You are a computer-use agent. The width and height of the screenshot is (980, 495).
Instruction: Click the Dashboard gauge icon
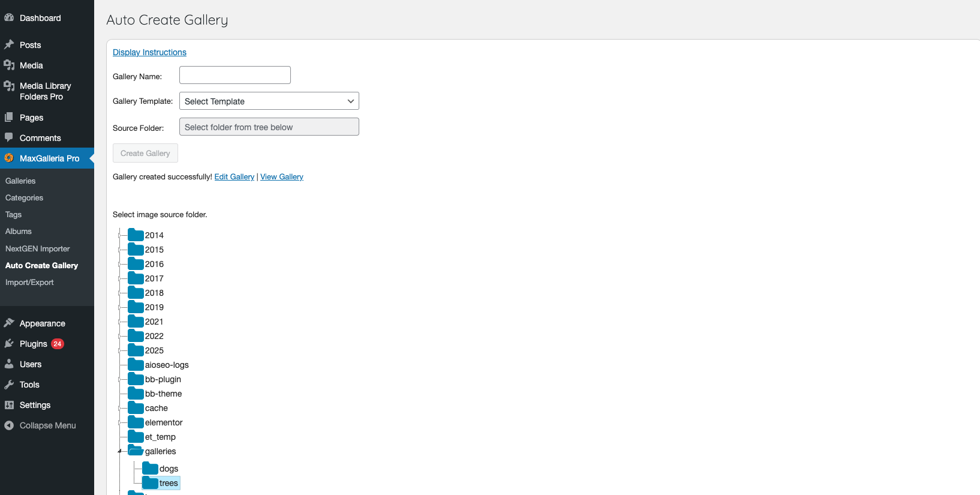[9, 18]
